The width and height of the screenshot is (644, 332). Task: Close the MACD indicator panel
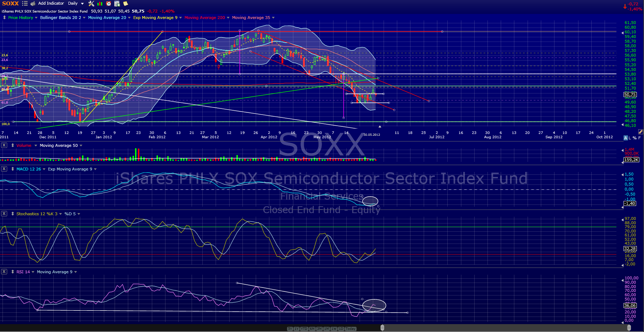point(4,169)
